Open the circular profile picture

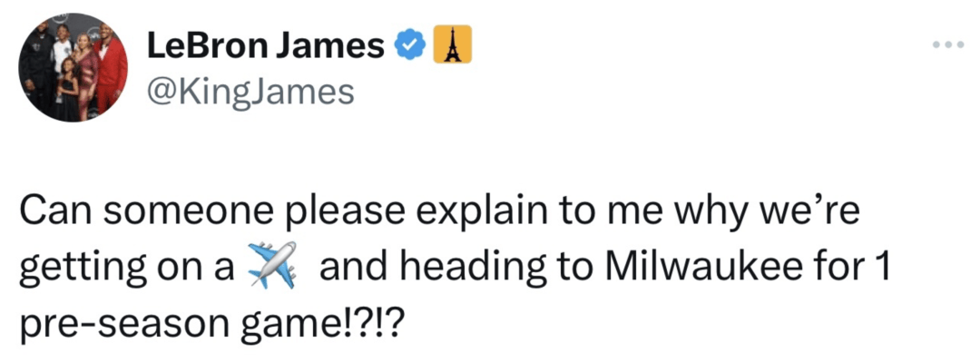pyautogui.click(x=73, y=67)
